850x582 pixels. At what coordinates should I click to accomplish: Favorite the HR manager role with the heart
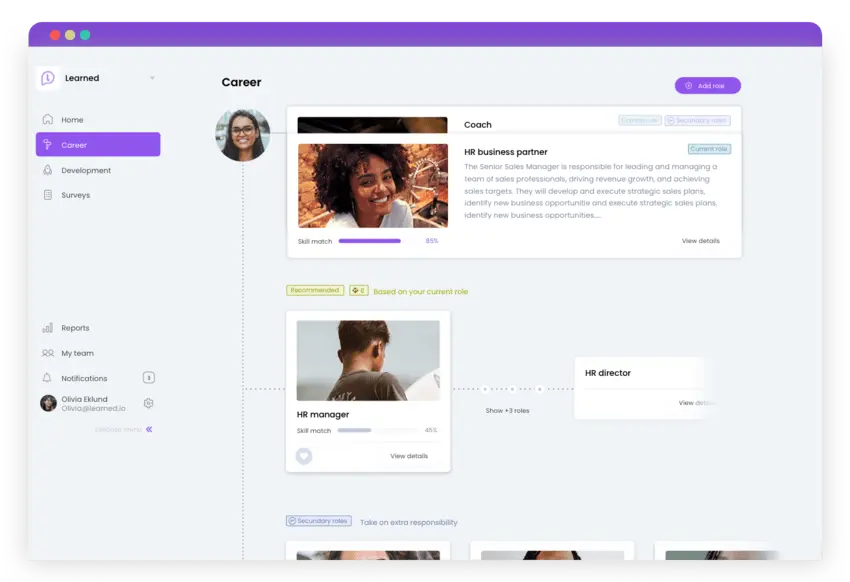[303, 456]
